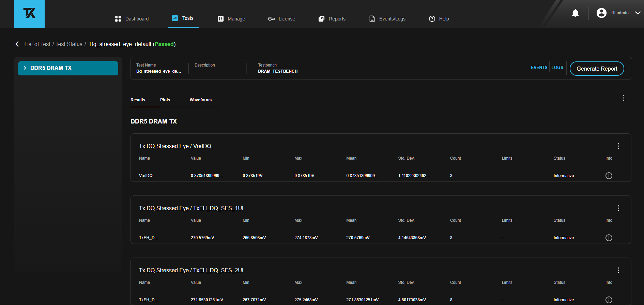The width and height of the screenshot is (644, 305).
Task: Switch to the Waveforms tab
Action: 200,100
